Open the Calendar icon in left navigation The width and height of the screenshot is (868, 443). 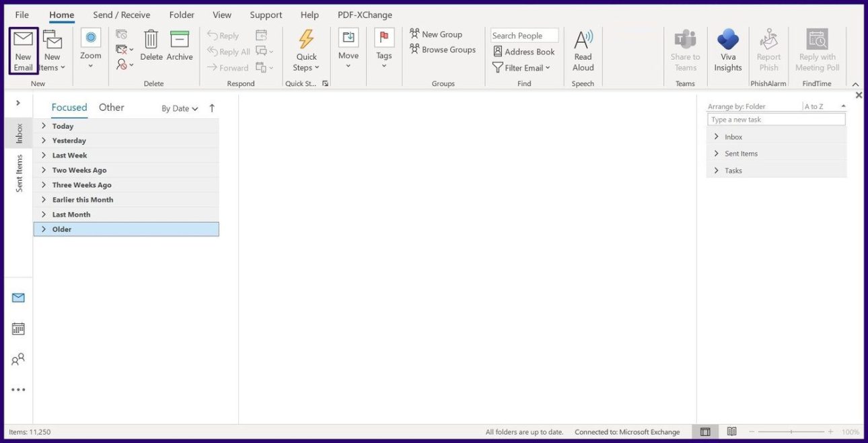(18, 329)
